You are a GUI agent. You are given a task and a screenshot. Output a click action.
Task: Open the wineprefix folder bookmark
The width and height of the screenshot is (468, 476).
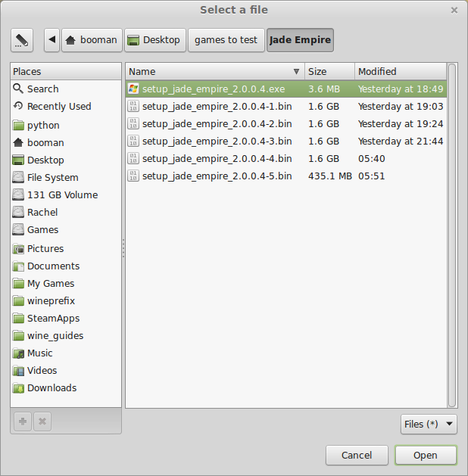(x=66, y=301)
